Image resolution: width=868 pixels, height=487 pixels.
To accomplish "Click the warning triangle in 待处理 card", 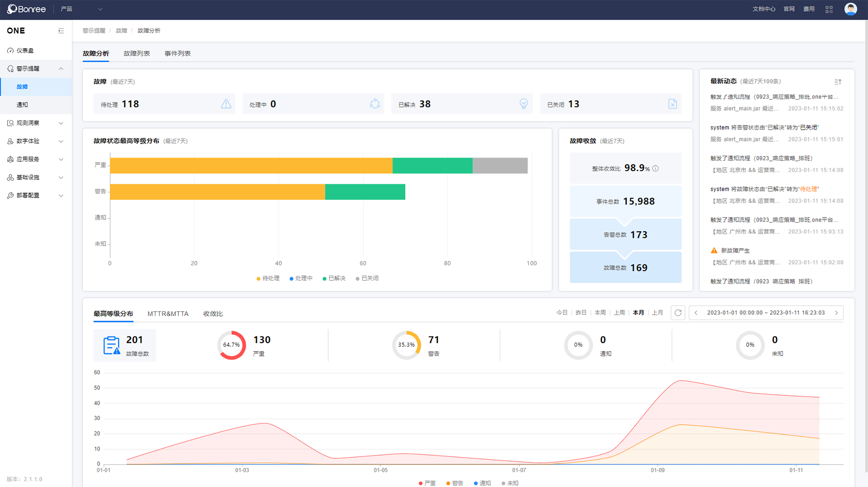I will [226, 104].
